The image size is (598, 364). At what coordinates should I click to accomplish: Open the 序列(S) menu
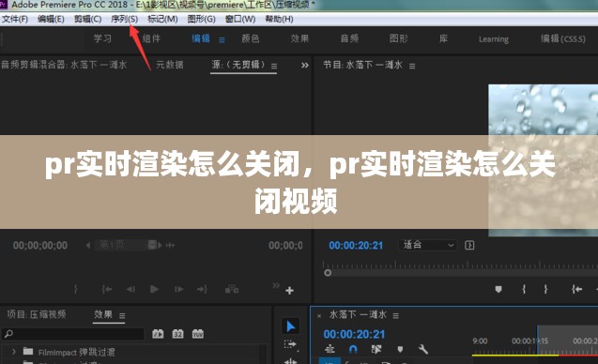(124, 19)
